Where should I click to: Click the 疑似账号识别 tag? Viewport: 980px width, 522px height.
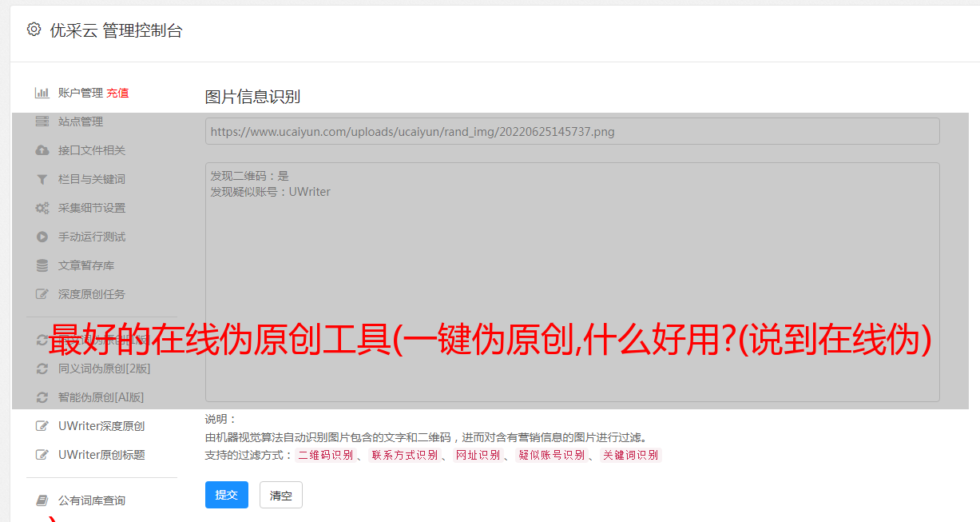tap(552, 455)
